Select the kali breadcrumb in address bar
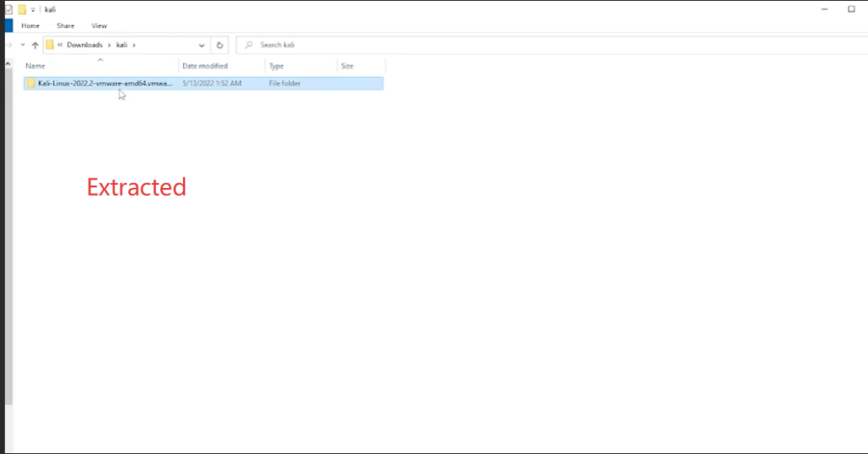 point(122,45)
